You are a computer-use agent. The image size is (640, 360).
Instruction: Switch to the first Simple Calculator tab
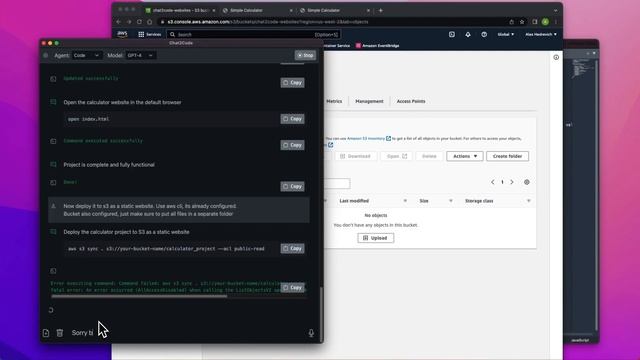pyautogui.click(x=258, y=10)
